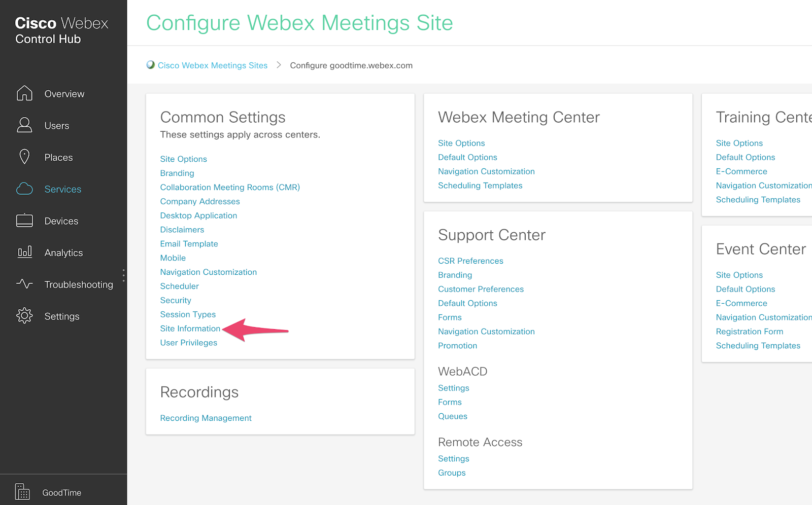Screen dimensions: 812x505
Task: Open Recording Management
Action: pyautogui.click(x=206, y=418)
